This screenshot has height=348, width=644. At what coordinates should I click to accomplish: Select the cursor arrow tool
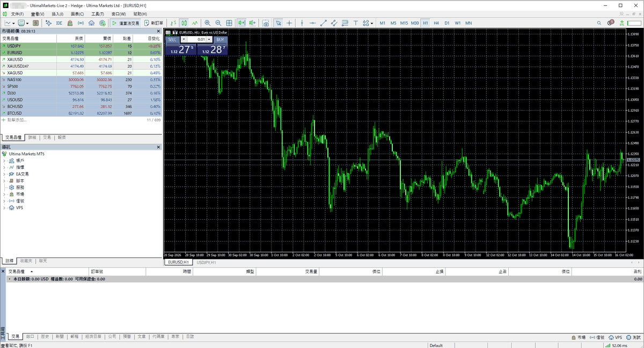pos(278,23)
